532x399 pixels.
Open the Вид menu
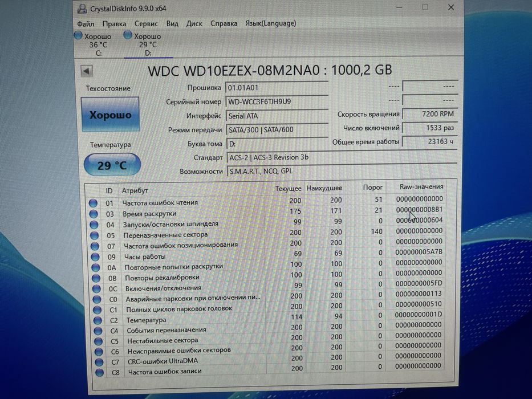[172, 24]
